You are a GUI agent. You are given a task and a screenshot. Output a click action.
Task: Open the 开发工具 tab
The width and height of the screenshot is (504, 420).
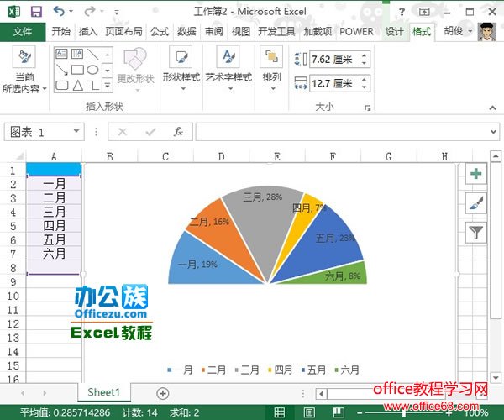point(276,31)
